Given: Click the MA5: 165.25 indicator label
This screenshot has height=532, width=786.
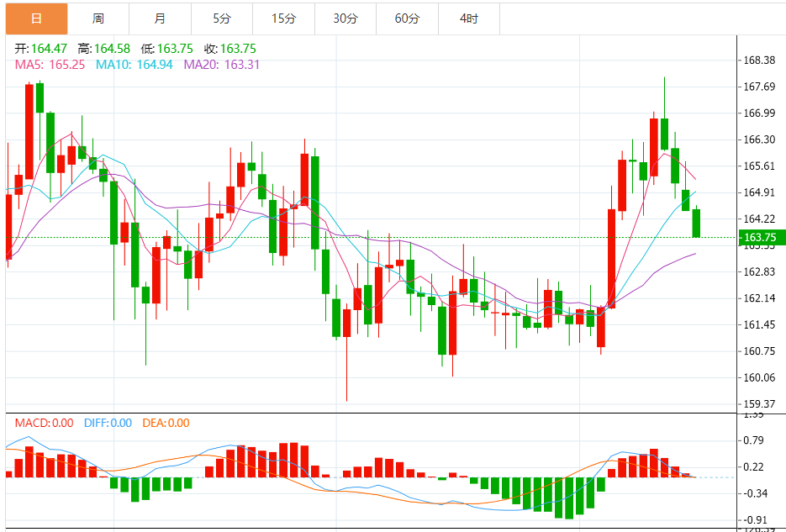Looking at the screenshot, I should point(50,65).
